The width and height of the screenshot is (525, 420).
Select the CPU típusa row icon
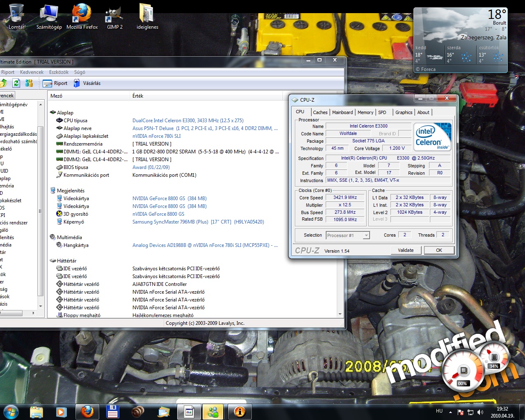[59, 121]
